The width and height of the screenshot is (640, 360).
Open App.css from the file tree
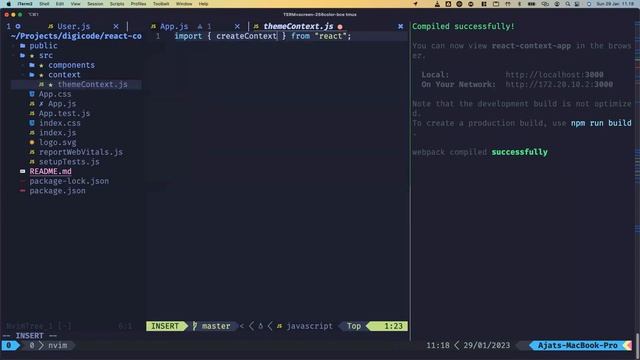point(55,94)
